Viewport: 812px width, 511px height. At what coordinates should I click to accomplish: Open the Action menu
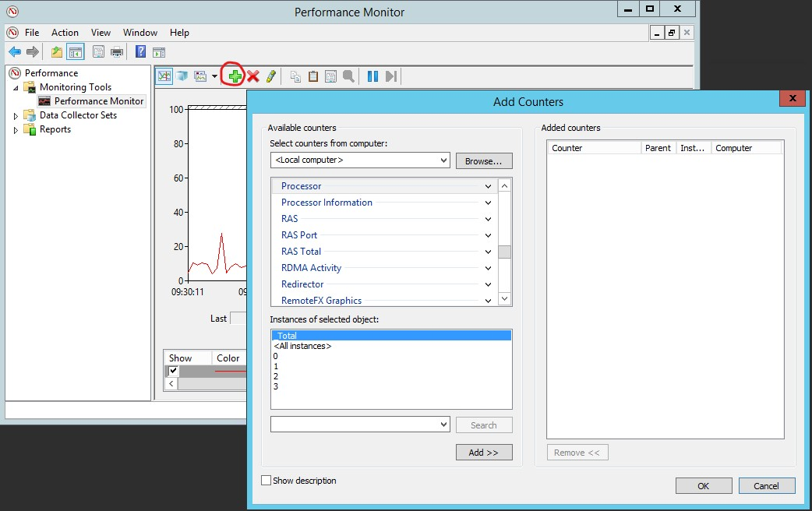(x=65, y=33)
